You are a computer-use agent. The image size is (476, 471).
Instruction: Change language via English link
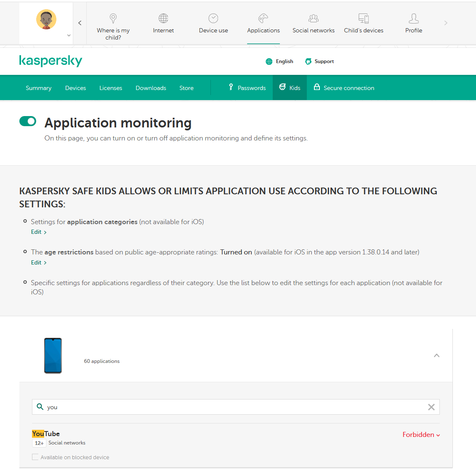click(285, 61)
